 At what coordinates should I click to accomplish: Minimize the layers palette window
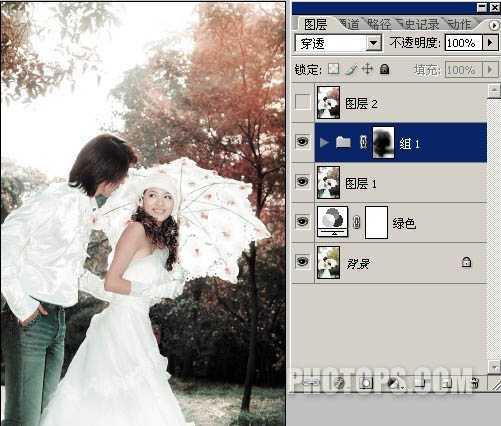click(482, 7)
